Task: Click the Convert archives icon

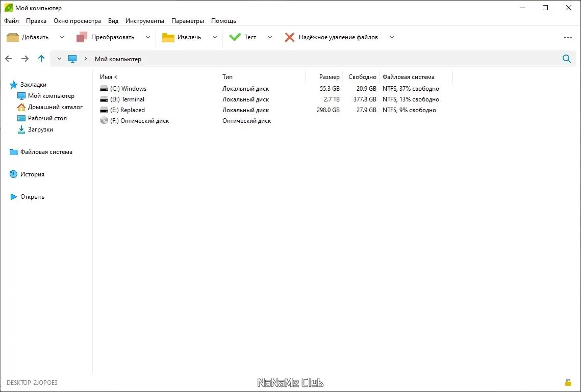Action: pyautogui.click(x=82, y=37)
